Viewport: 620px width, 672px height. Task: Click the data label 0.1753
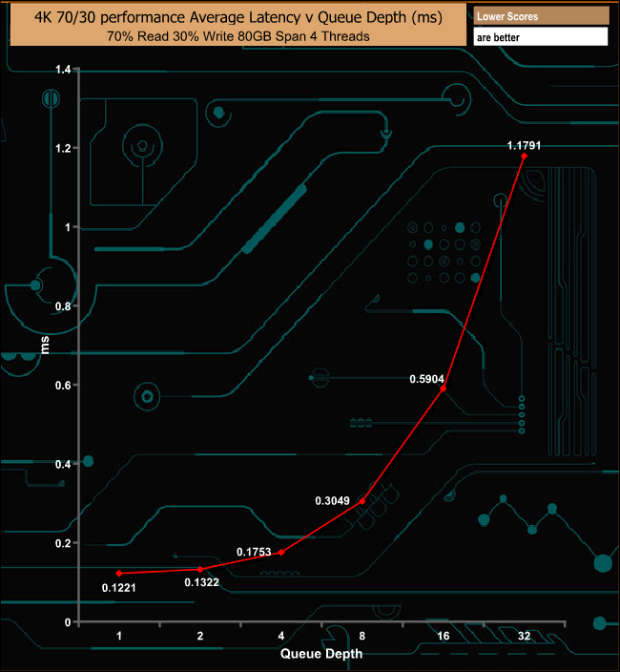tap(254, 552)
